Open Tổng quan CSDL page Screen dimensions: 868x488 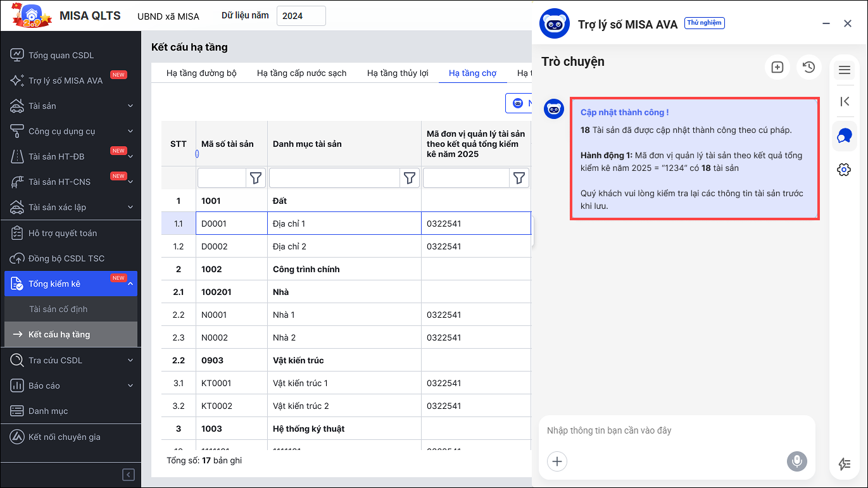61,55
